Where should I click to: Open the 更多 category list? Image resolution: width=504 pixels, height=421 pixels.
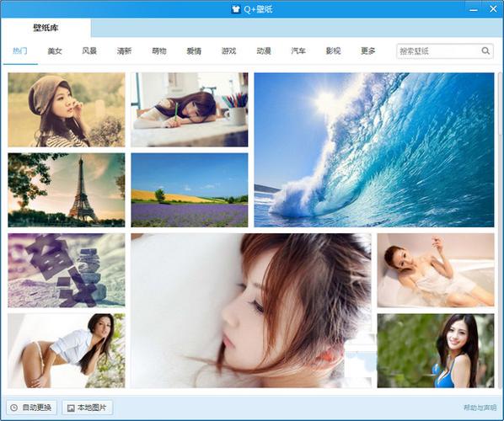point(367,51)
